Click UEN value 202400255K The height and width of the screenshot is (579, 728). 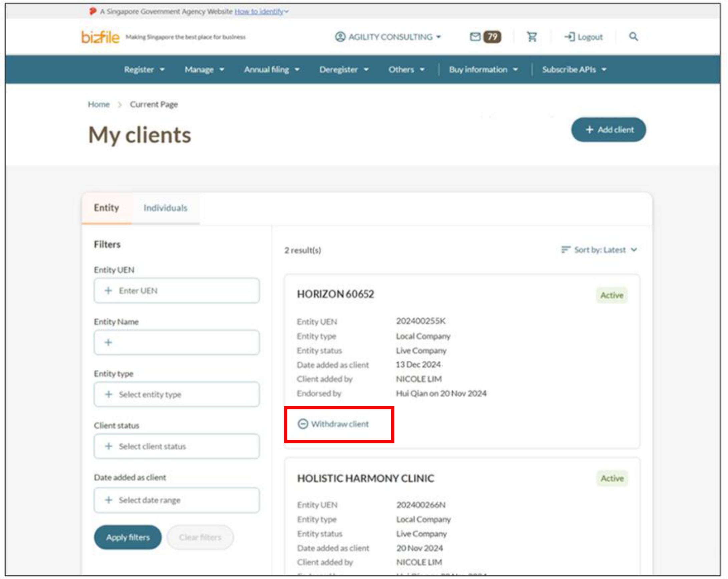coord(421,321)
